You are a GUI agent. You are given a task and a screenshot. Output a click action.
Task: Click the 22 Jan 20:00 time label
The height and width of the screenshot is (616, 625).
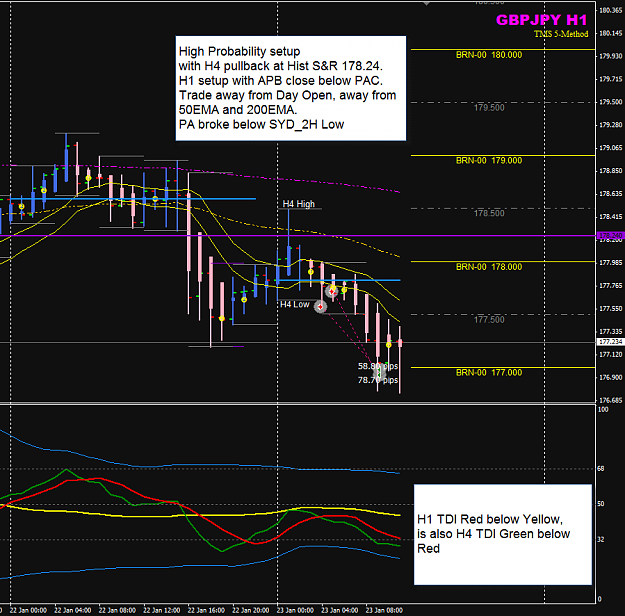251,610
